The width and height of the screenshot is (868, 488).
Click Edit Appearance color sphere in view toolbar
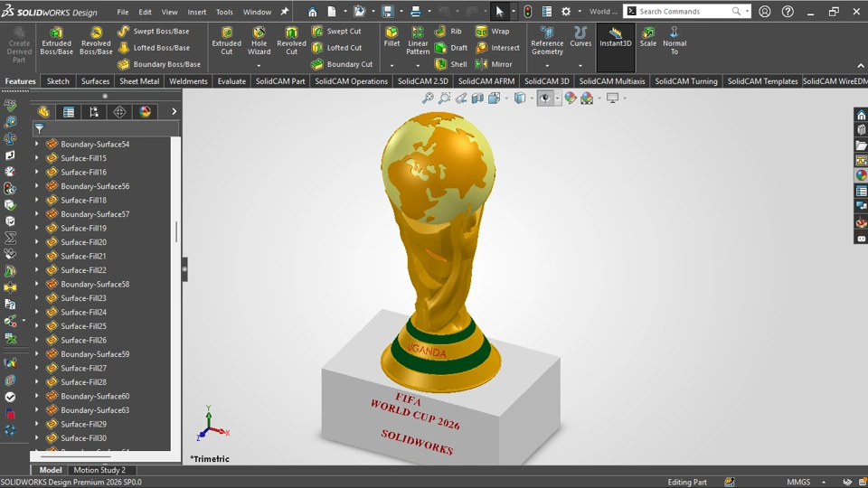click(x=571, y=99)
